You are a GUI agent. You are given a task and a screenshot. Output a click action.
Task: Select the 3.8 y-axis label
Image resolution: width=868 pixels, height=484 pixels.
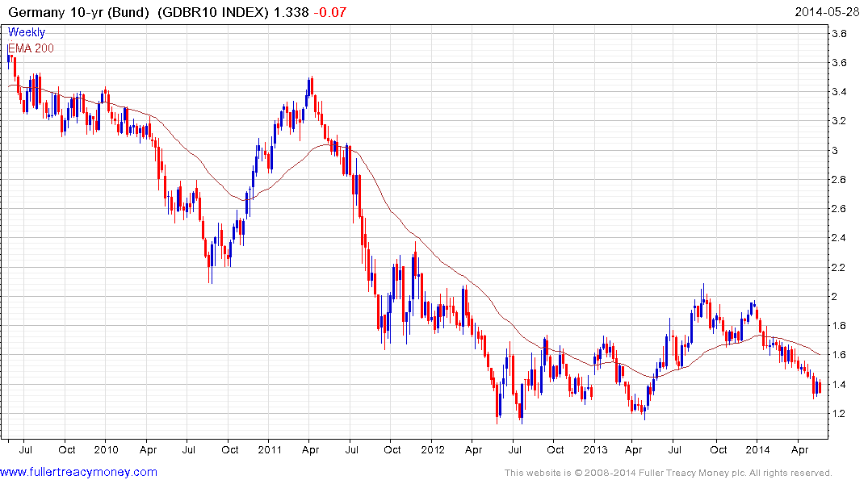tap(839, 34)
